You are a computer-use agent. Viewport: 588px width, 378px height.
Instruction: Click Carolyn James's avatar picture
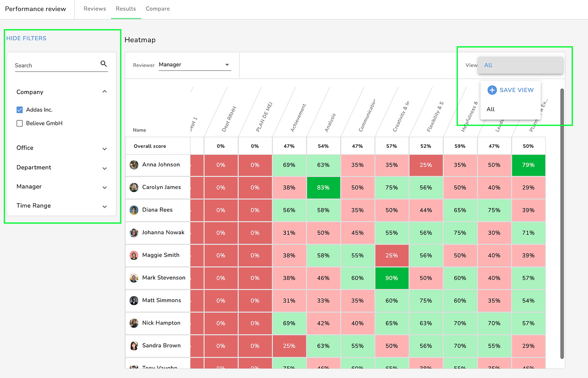point(134,188)
